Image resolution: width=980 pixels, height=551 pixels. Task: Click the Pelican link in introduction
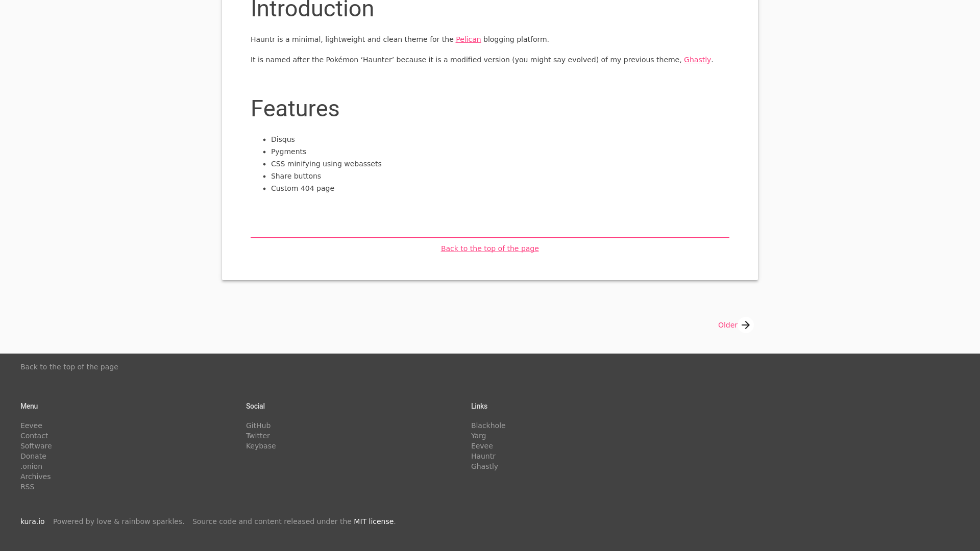click(469, 39)
